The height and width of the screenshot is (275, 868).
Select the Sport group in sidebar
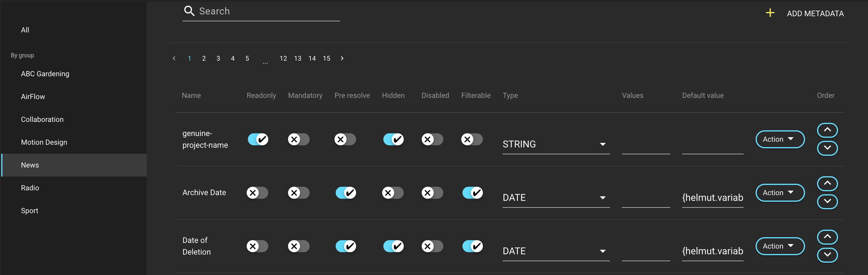(30, 210)
